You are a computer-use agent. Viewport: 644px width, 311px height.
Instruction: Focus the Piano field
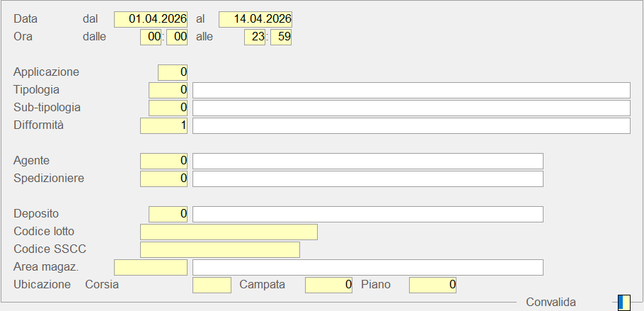point(432,285)
